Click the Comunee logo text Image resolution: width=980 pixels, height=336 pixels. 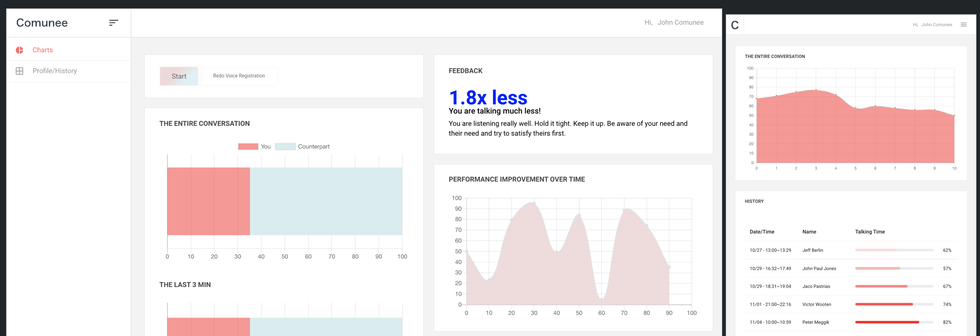click(42, 23)
